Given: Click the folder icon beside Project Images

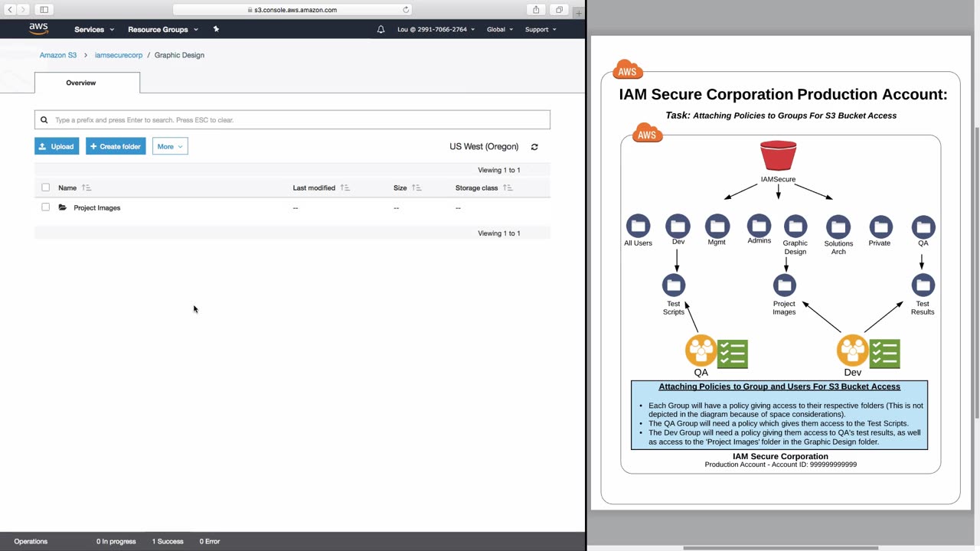Looking at the screenshot, I should (63, 207).
